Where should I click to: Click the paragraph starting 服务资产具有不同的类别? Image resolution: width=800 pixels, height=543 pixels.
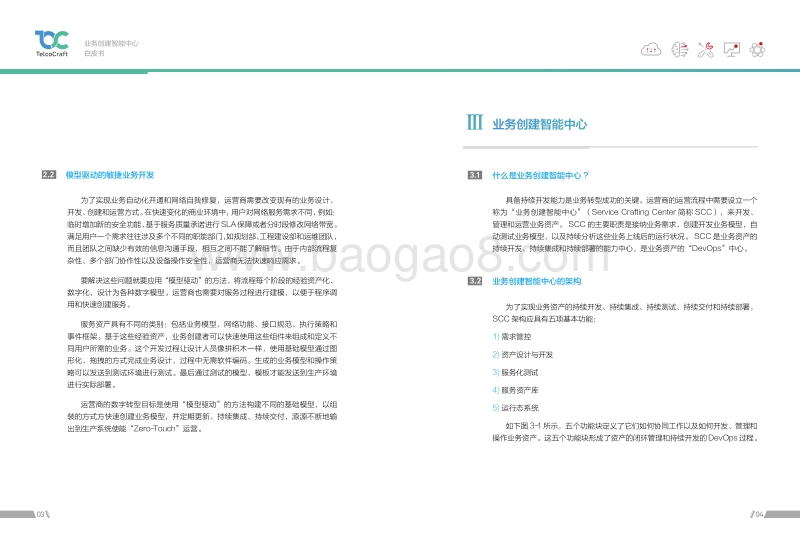(202, 354)
